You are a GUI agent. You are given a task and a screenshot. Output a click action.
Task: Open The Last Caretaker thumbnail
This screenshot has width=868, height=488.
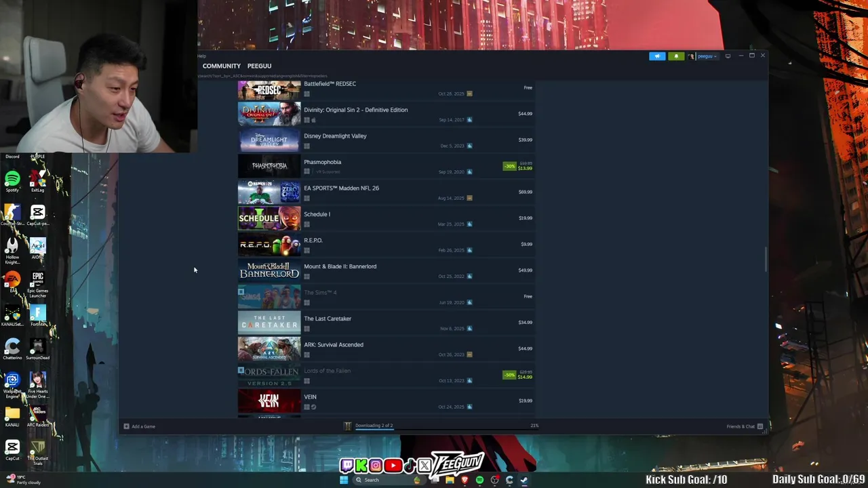click(269, 323)
